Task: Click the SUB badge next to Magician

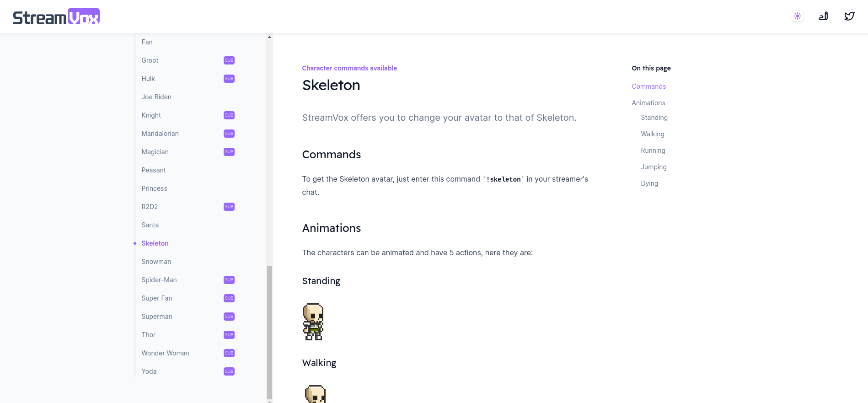Action: click(229, 152)
